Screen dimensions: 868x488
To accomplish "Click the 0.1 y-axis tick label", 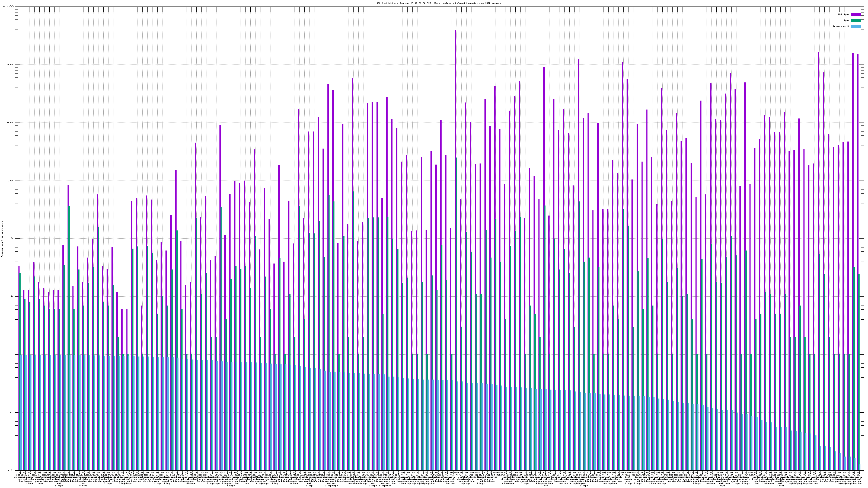I will [x=12, y=413].
